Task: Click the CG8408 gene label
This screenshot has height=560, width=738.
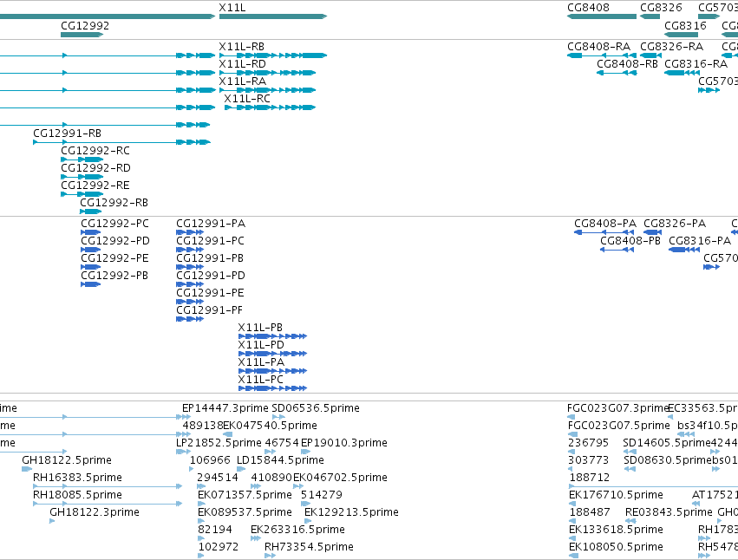Action: (x=588, y=8)
